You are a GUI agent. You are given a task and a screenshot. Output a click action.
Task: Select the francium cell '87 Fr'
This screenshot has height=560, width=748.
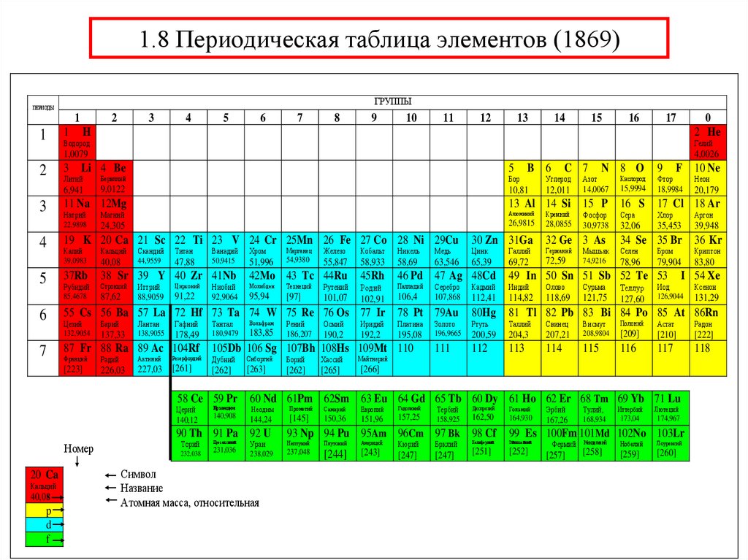[77, 358]
